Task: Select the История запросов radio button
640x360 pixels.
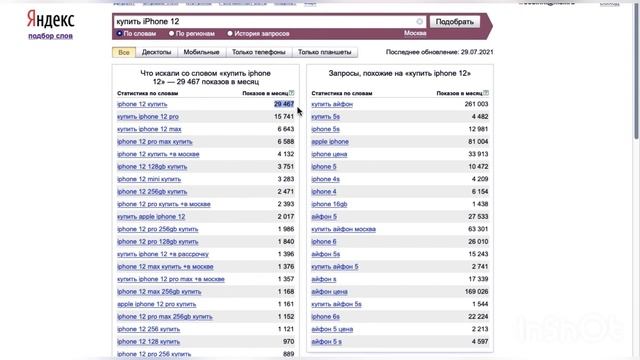Action: coord(230,33)
